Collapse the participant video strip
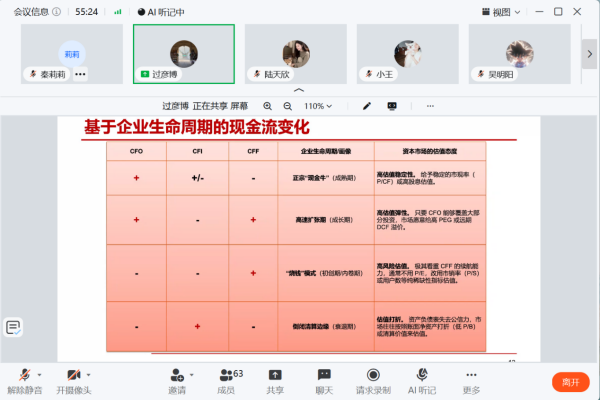 [x=299, y=90]
